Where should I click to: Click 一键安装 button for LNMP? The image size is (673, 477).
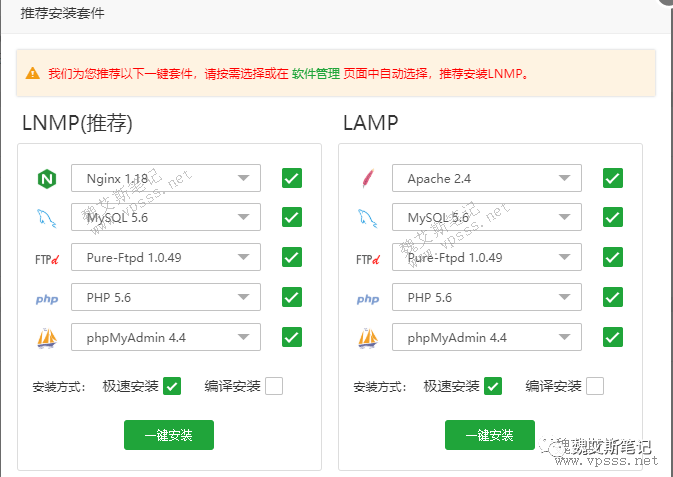pyautogui.click(x=169, y=435)
